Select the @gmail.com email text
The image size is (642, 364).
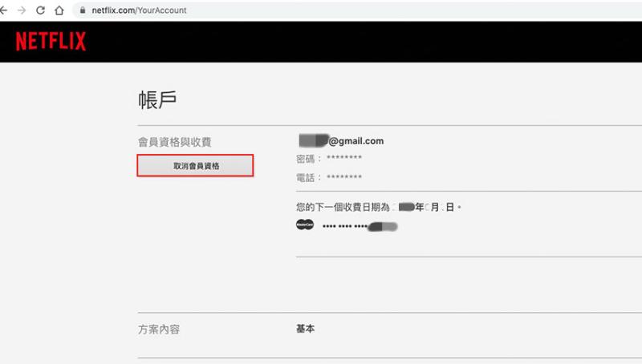[356, 141]
